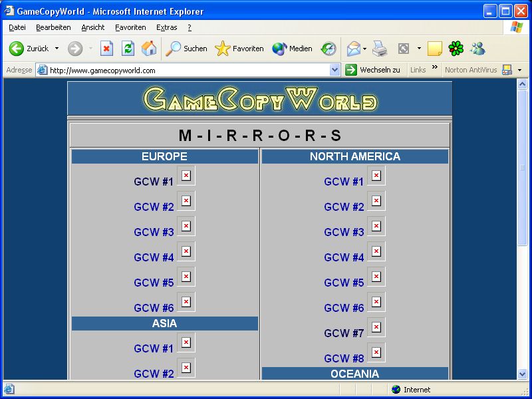Click the Mail envelope toolbar icon
Screen dimensions: 532x399
(354, 49)
